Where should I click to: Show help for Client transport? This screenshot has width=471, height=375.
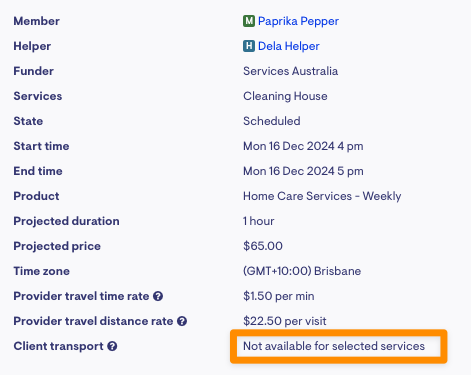click(x=112, y=346)
